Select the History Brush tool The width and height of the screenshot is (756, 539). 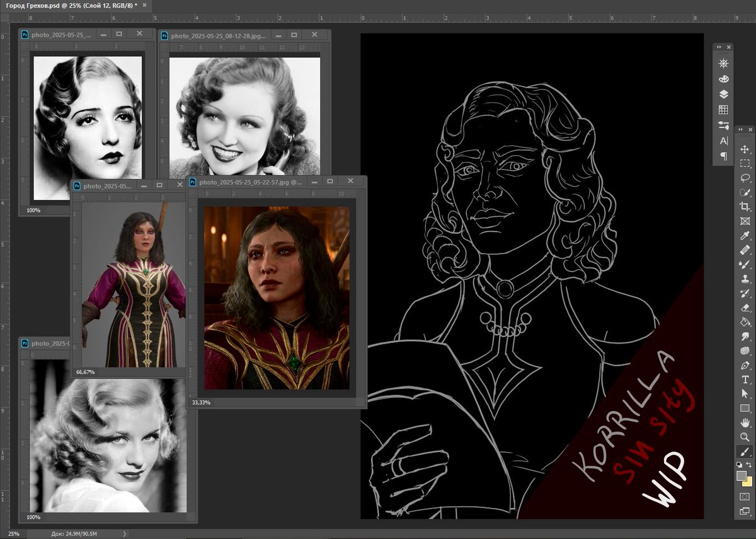(x=745, y=293)
